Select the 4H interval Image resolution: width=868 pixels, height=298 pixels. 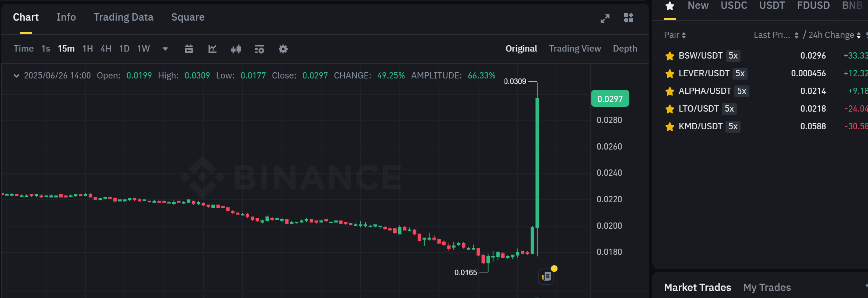(x=106, y=49)
